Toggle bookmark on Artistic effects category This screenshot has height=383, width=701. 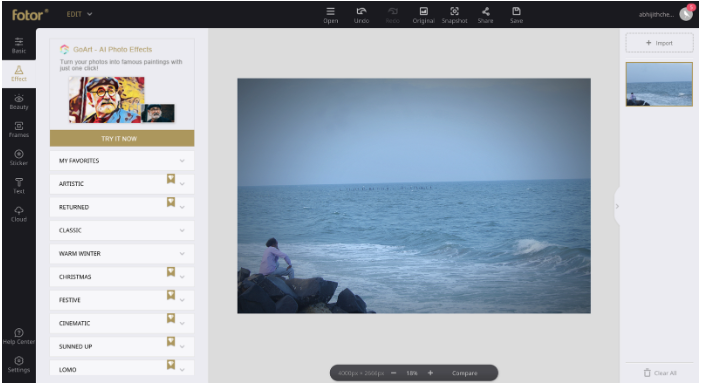[x=171, y=179]
